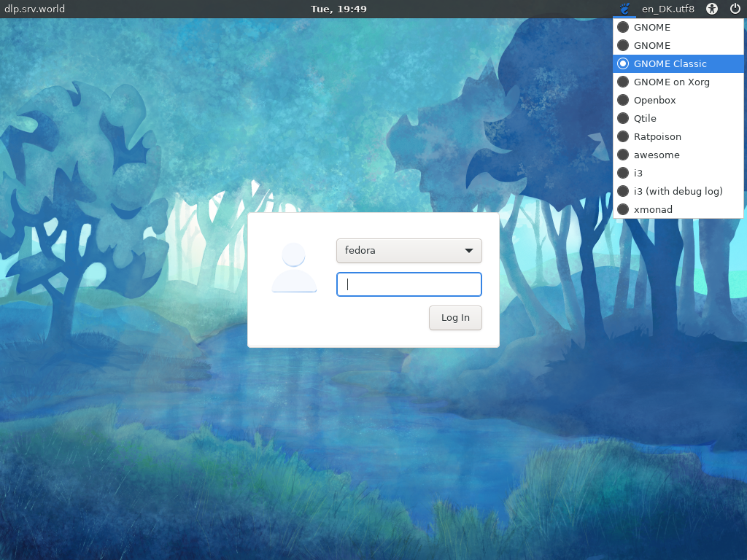Expand the user selection combo box arrow

coord(470,251)
